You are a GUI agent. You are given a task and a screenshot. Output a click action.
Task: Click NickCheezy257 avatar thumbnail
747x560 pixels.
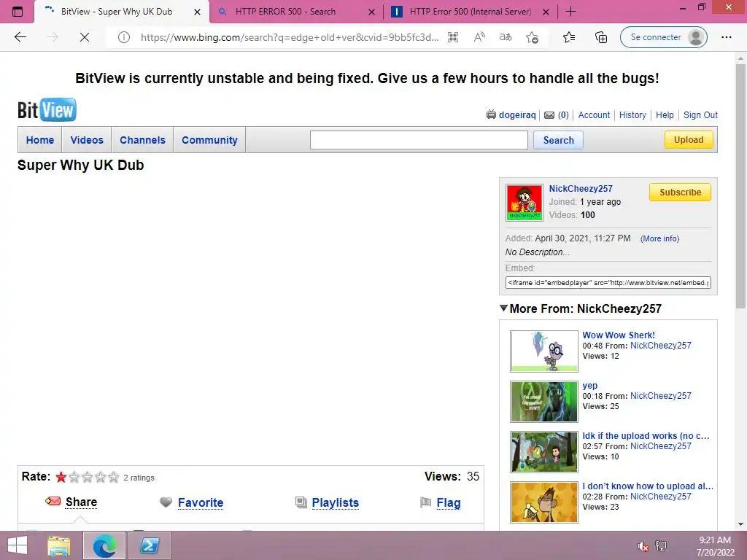coord(524,203)
